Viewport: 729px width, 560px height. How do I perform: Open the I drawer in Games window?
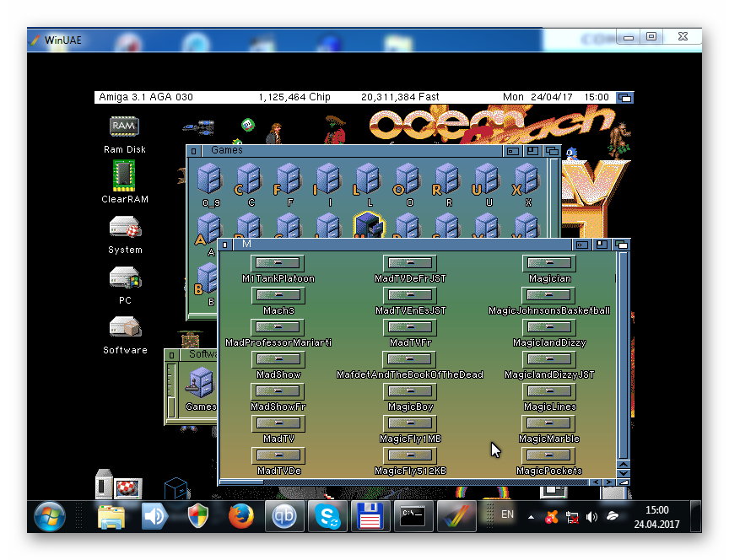pos(327,179)
